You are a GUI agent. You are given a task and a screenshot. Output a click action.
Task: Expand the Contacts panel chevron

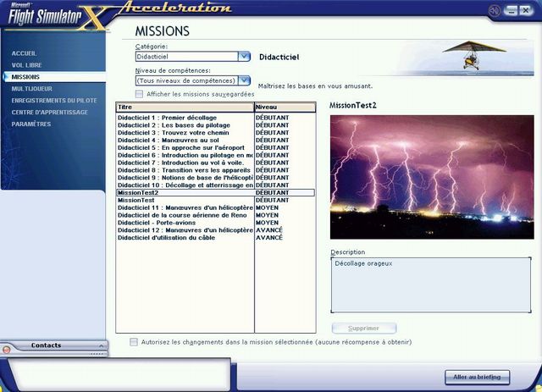(101, 345)
